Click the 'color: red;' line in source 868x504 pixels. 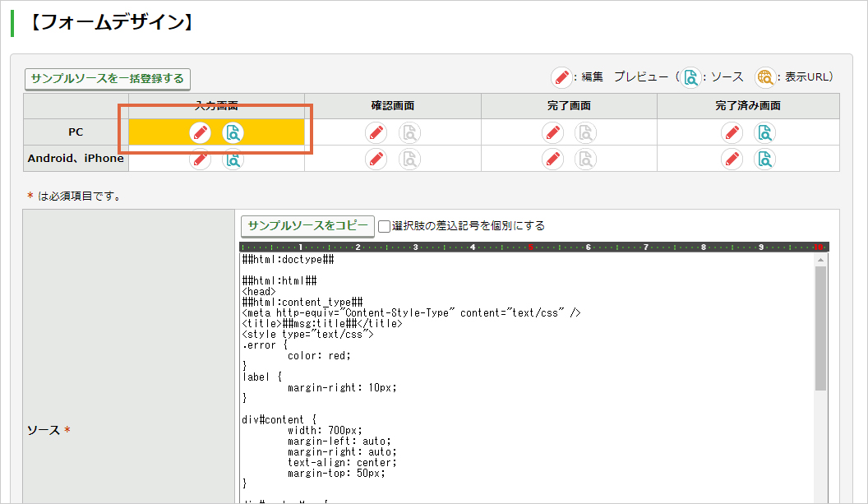(319, 355)
